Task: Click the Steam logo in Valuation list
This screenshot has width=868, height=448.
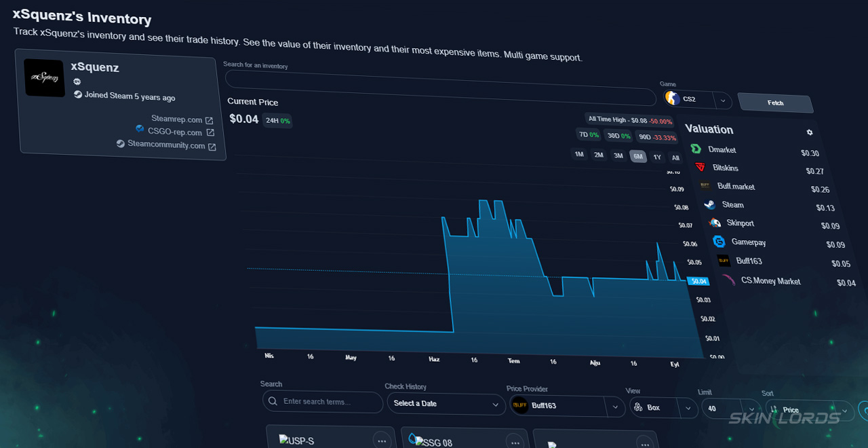Action: click(x=709, y=204)
